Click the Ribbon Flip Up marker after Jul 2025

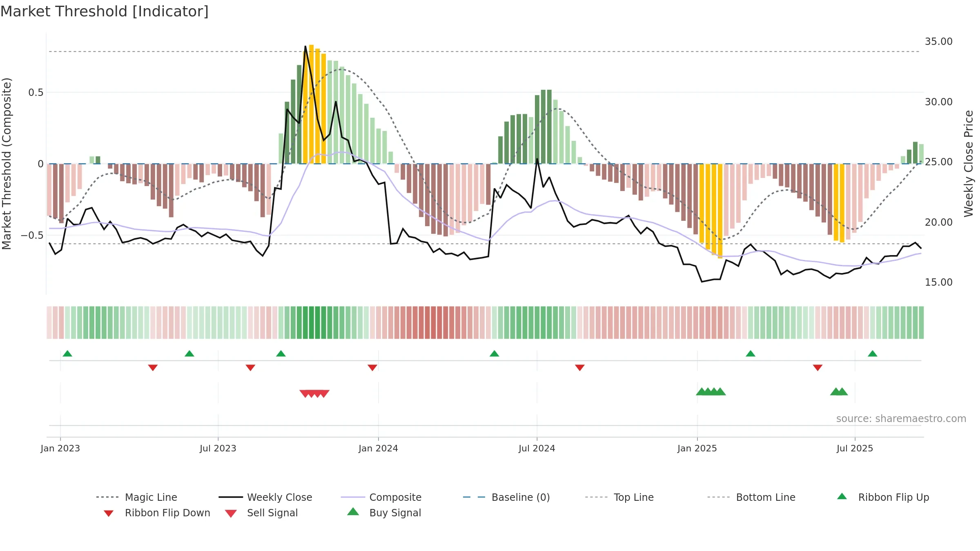(x=873, y=353)
